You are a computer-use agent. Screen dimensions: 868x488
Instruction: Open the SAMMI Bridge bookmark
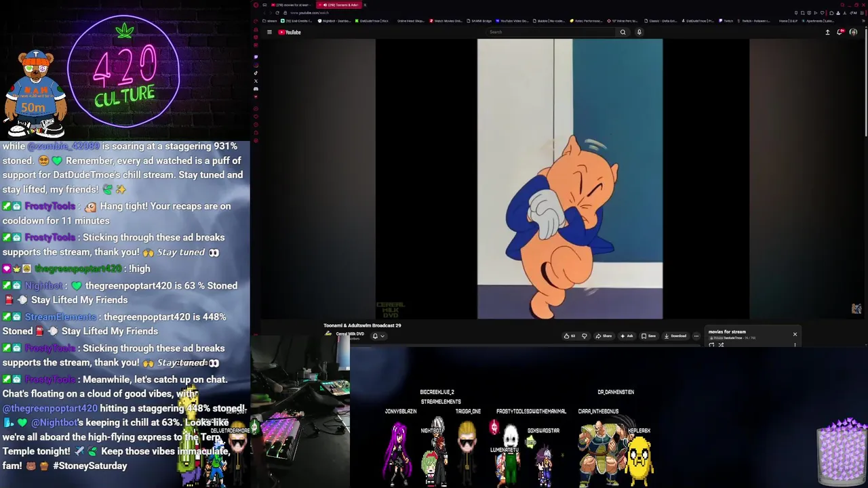pos(480,21)
